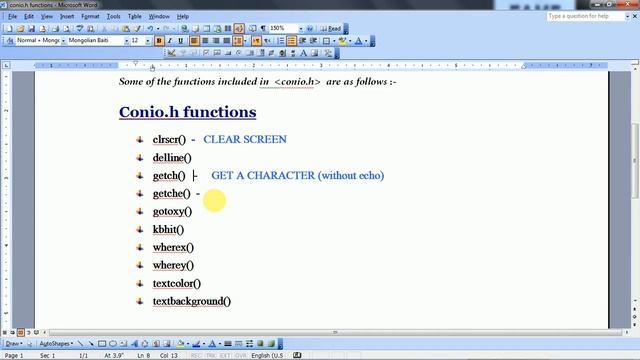Open the font size 12 dropdown
640x360 pixels.
click(x=148, y=41)
